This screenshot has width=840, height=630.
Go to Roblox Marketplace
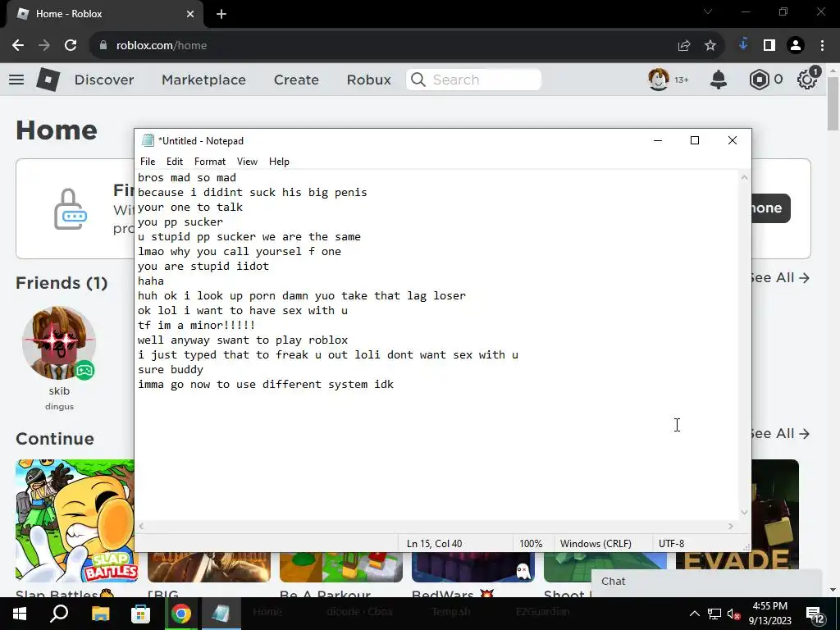coord(203,80)
